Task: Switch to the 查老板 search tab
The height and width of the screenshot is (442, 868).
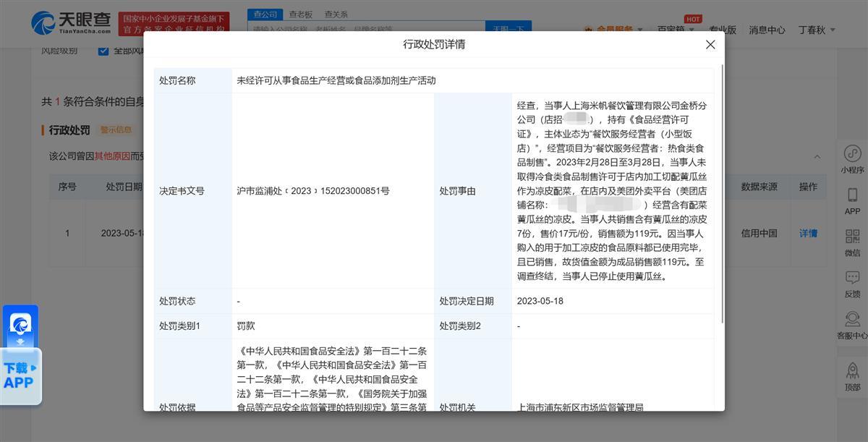Action: pos(301,14)
